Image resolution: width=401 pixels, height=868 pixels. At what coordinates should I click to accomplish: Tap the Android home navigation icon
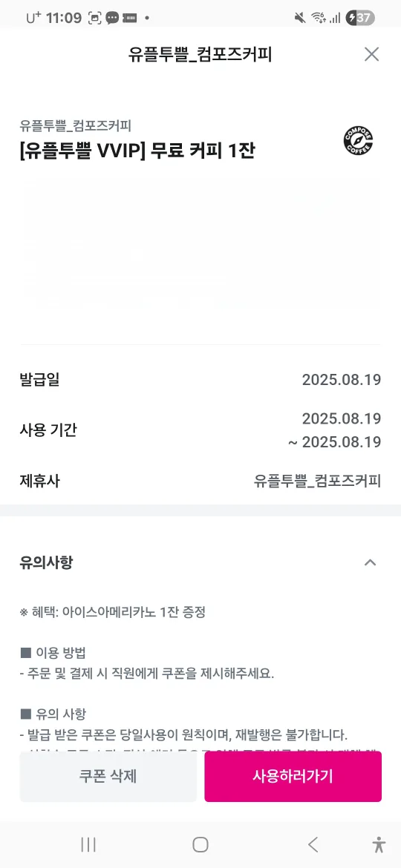[x=200, y=844]
